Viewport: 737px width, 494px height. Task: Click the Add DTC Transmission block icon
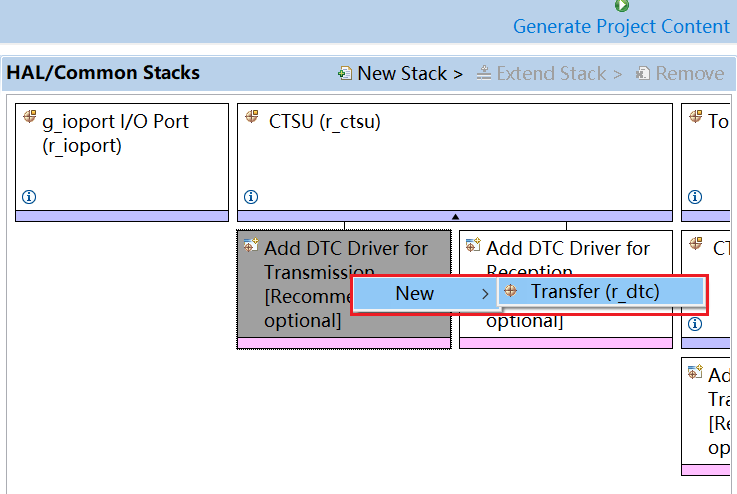pyautogui.click(x=251, y=246)
